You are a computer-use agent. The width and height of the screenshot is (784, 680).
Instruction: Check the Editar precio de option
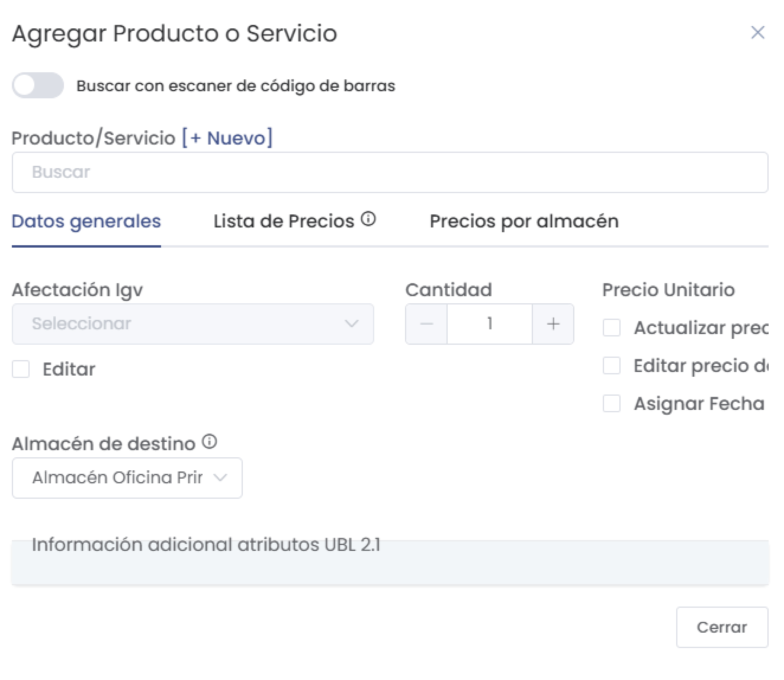pos(612,366)
